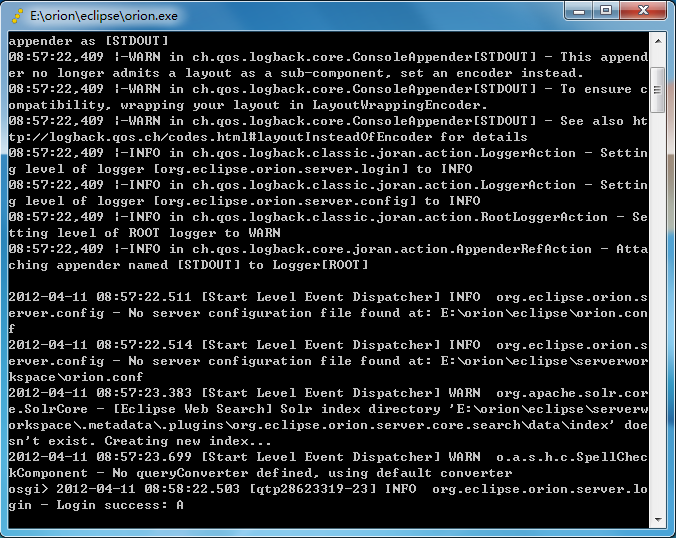Click the line 'appender as [STDOUT]'
The width and height of the screenshot is (676, 538).
88,41
